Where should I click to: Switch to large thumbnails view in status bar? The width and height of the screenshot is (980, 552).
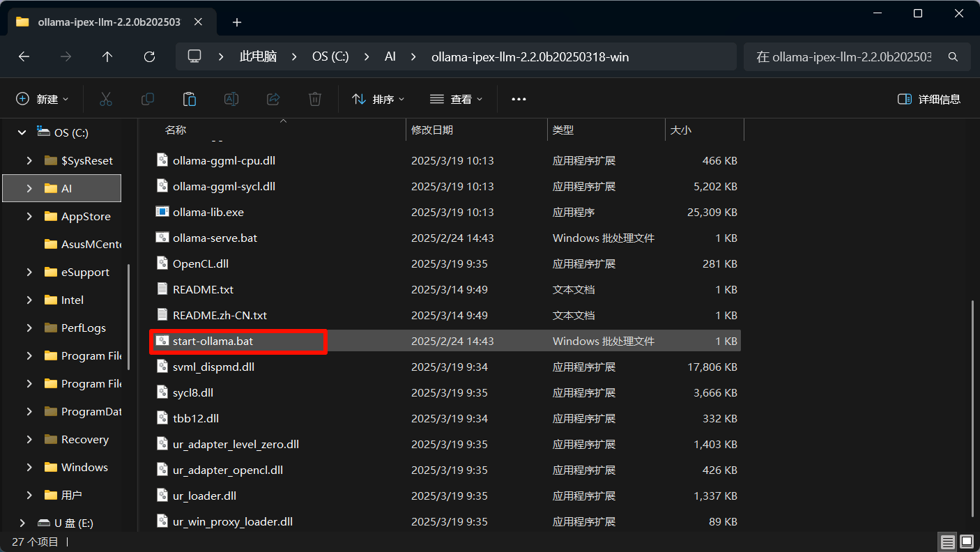click(967, 542)
